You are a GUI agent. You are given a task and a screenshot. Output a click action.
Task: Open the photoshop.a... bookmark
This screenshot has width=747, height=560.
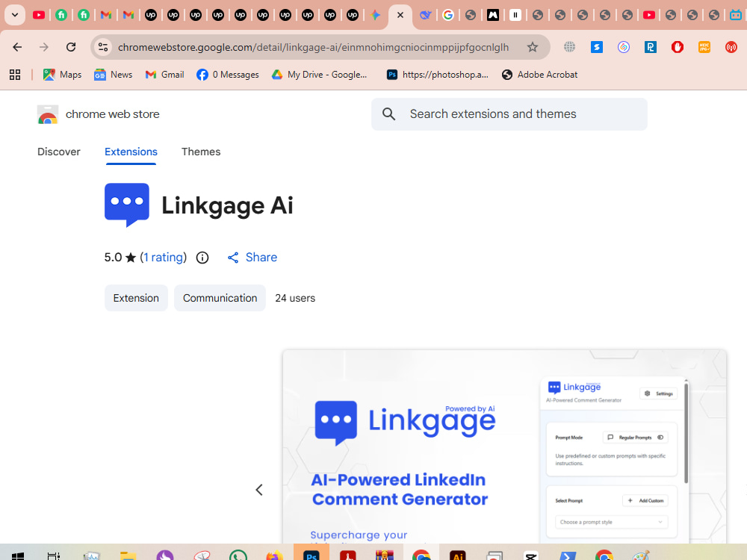[437, 74]
